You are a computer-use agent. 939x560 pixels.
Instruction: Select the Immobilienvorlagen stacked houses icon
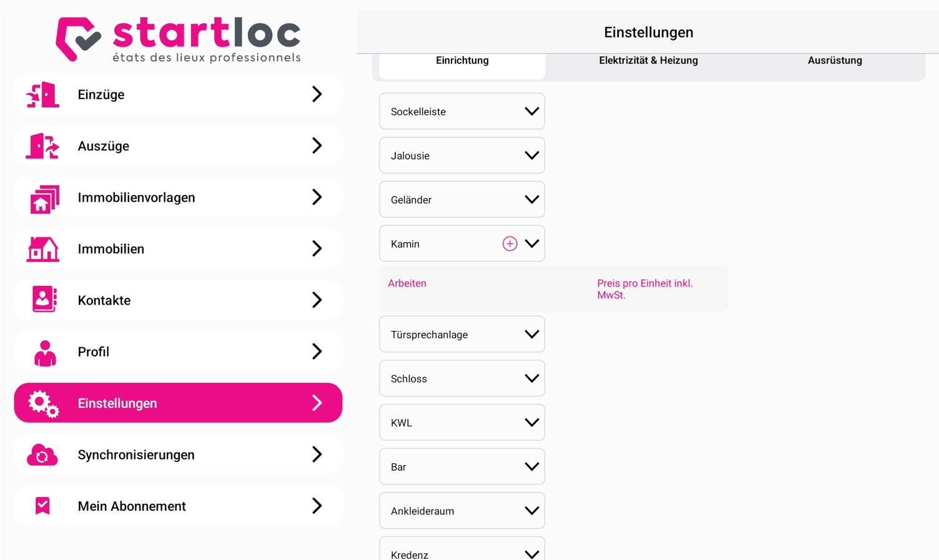click(x=44, y=198)
